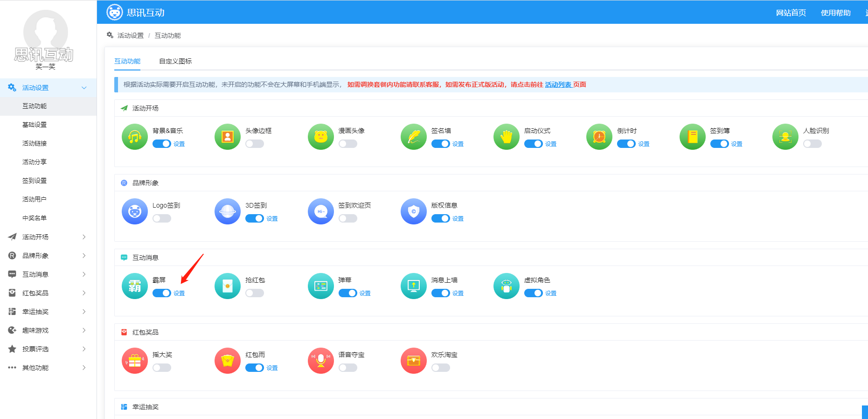Open 基础设置 in the sidebar
Viewport: 868px width, 419px height.
(35, 125)
